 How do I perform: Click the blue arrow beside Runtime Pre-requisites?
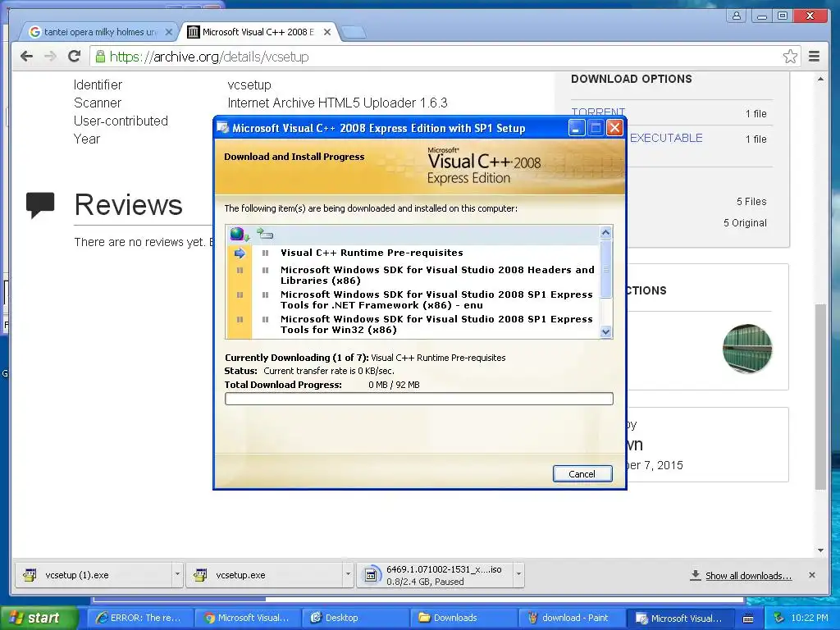pos(240,253)
